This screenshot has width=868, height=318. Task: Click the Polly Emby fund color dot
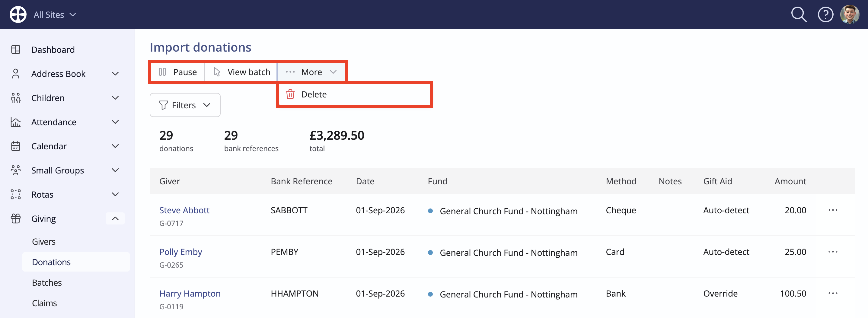[430, 253]
